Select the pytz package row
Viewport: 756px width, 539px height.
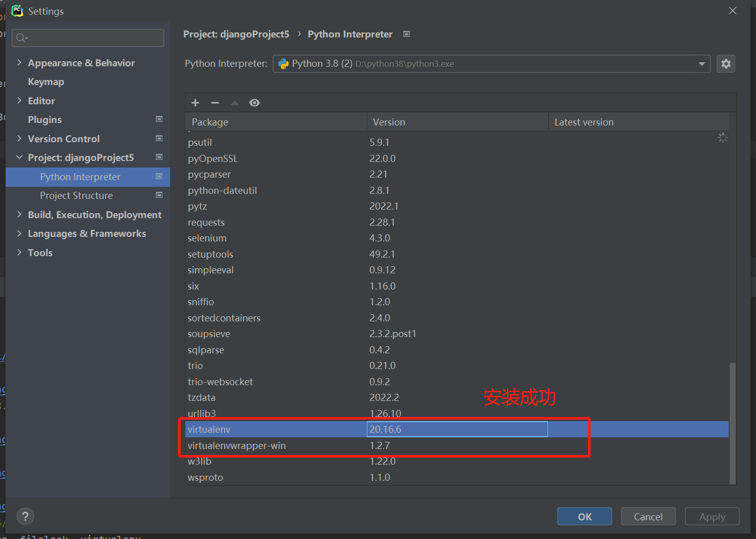point(457,206)
